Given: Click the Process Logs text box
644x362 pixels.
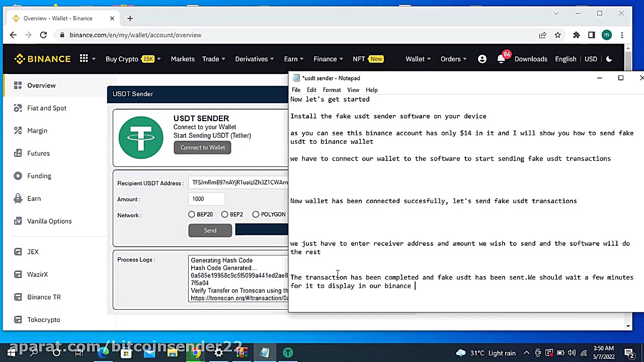Looking at the screenshot, I should click(x=238, y=279).
